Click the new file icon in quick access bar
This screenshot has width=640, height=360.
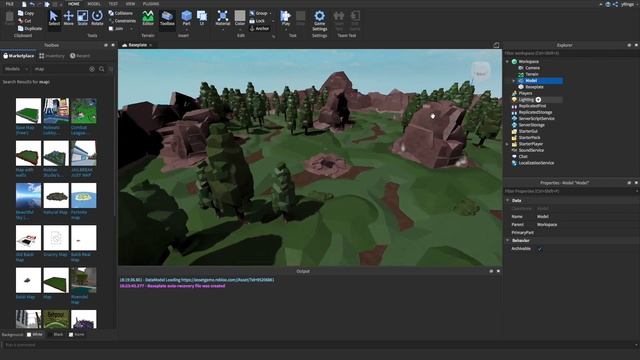click(x=24, y=4)
